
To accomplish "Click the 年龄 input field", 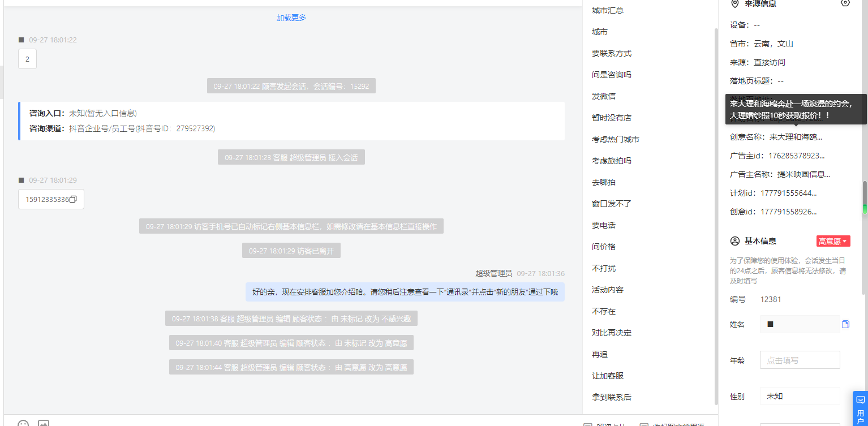I will pos(800,360).
